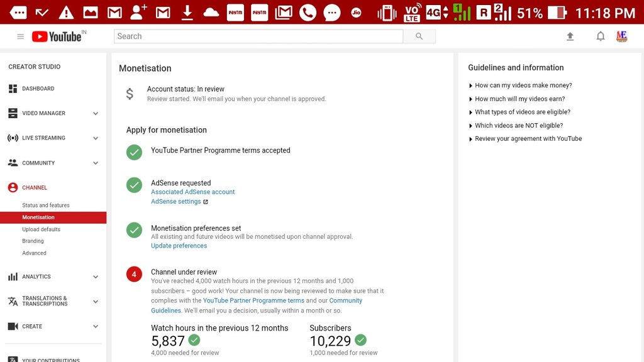Click the Update preferences link
The image size is (644, 362).
(179, 246)
